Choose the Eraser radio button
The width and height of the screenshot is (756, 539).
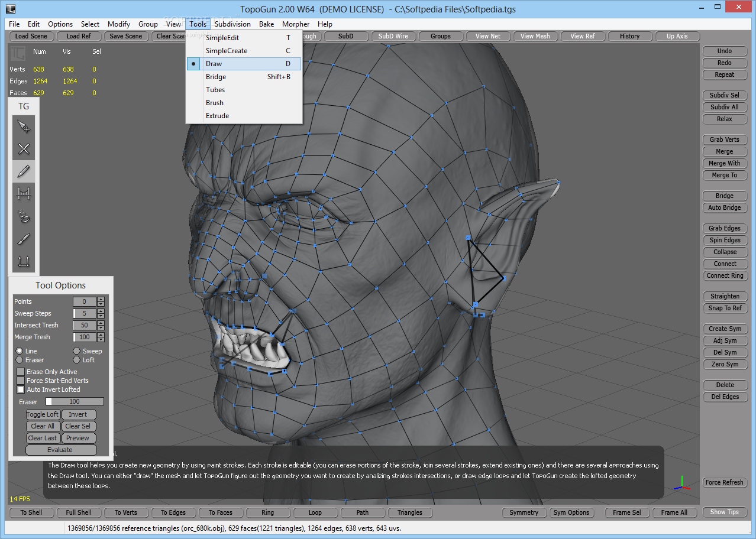click(x=20, y=360)
